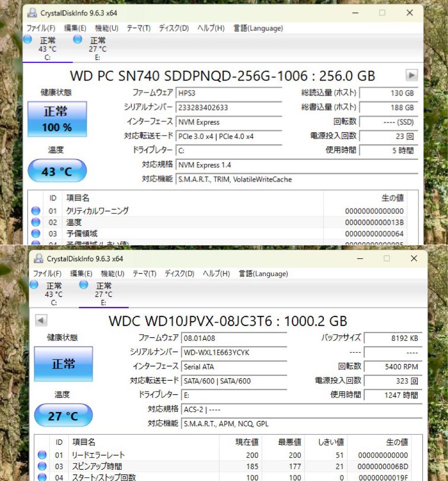Click S.M.A.R.T., APM, NCQ, GPL field

[302, 424]
